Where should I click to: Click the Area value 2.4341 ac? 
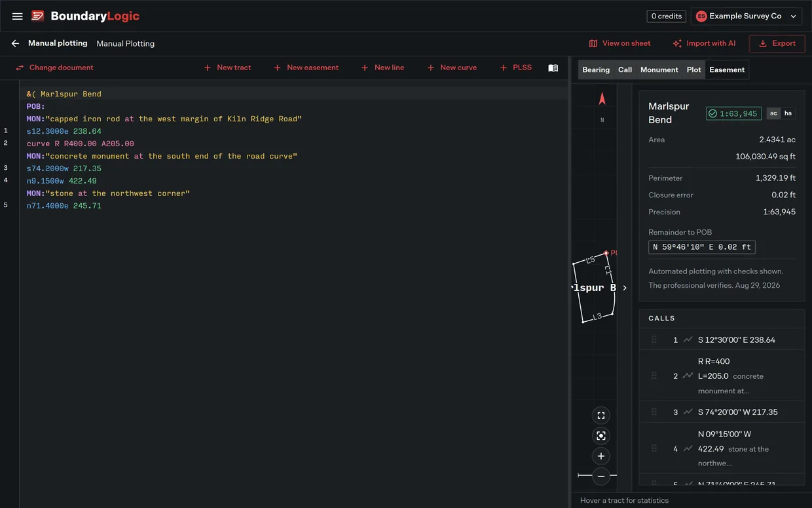[x=777, y=140]
